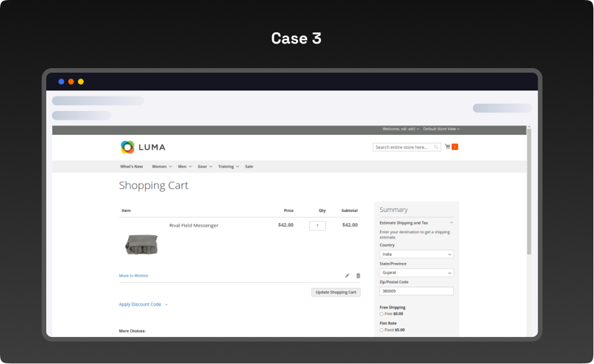The height and width of the screenshot is (364, 594).
Task: Click the cart item count badge
Action: [x=455, y=147]
